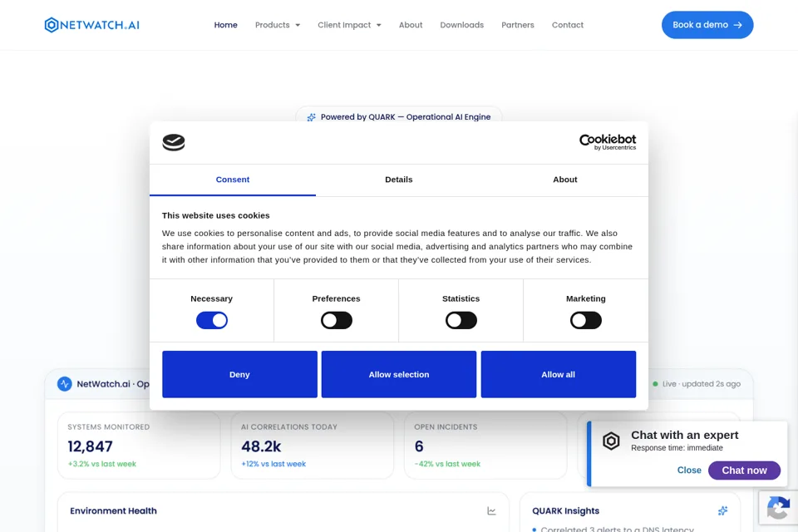Click the NetWatch.ai pulse icon in dashboard header

point(65,384)
